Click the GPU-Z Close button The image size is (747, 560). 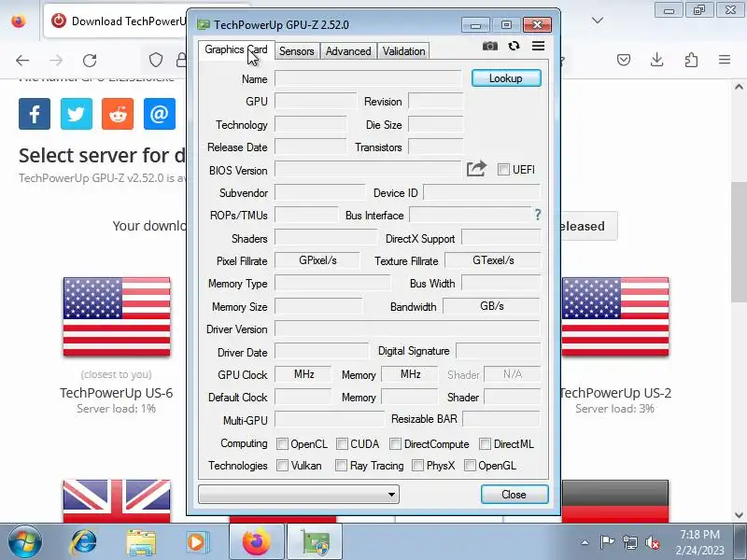[x=514, y=495]
